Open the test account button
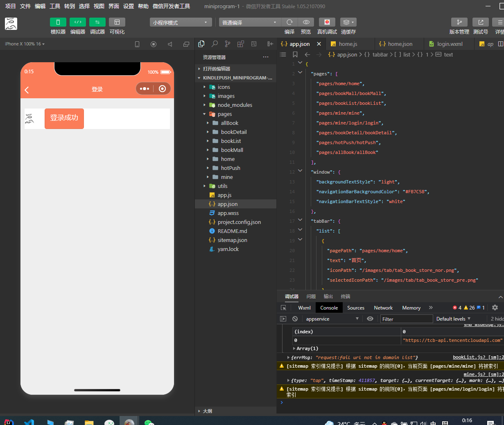Viewport: 504px width, 425px height. pos(480,22)
